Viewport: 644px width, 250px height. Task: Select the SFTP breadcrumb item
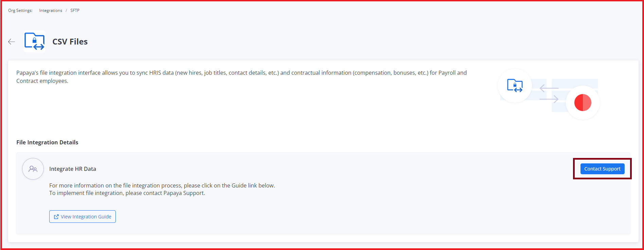[75, 11]
